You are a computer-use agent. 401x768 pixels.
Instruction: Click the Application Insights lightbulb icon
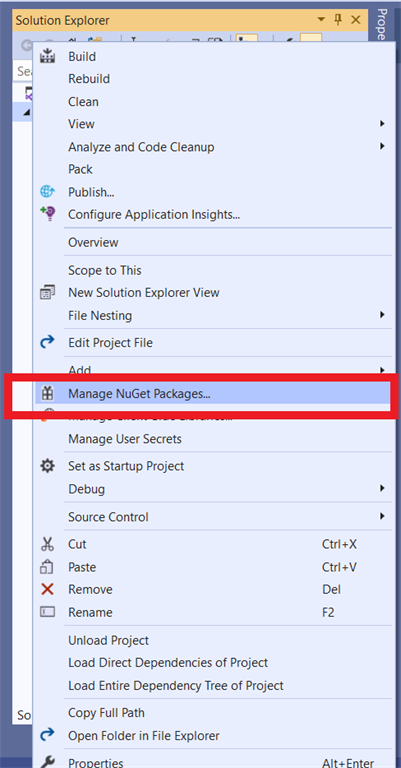47,214
